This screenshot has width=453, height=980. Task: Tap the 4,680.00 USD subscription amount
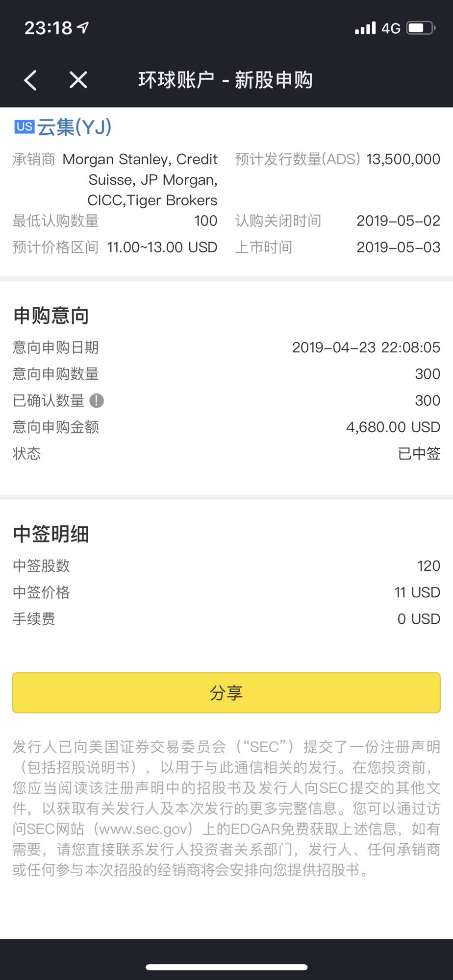click(x=393, y=427)
